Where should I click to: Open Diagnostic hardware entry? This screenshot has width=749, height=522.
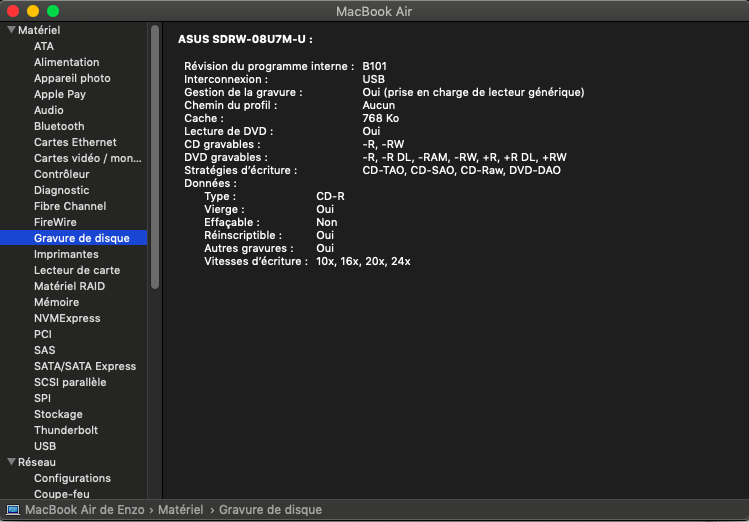click(x=62, y=190)
